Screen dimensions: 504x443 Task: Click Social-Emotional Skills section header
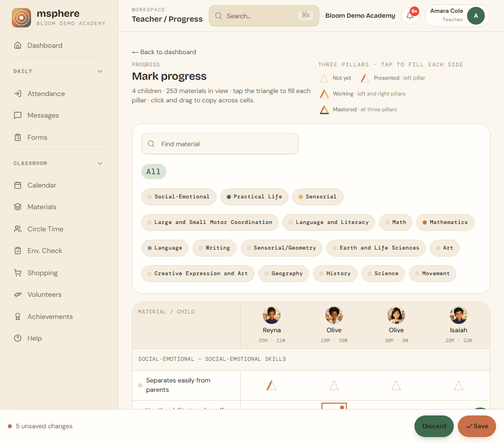[212, 359]
